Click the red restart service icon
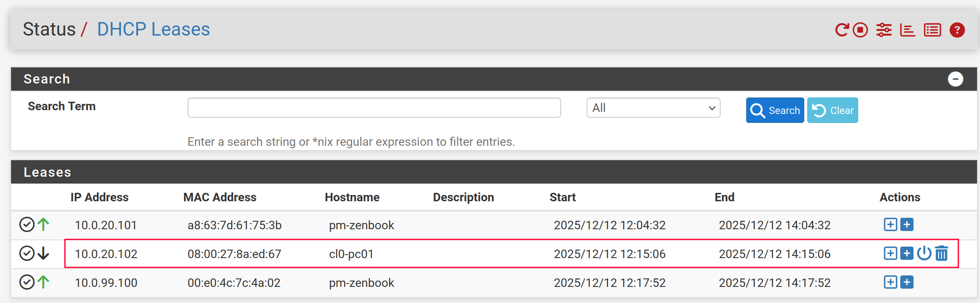This screenshot has height=303, width=980. coord(842,30)
